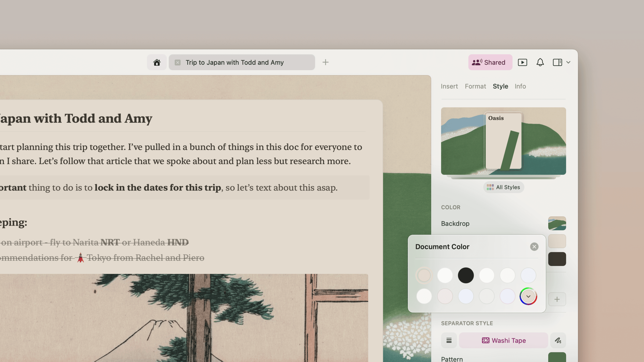Close the Document Color popup
The image size is (644, 362).
tap(534, 247)
